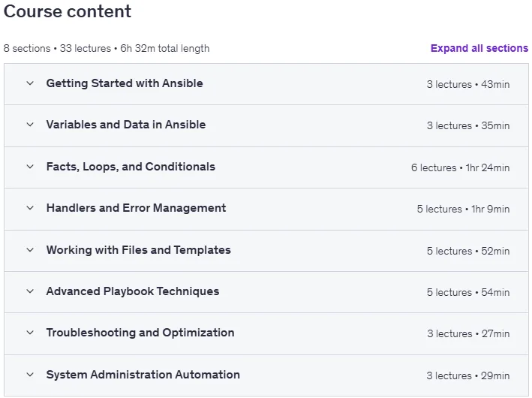Expand Variables and Data in Ansible chevron

pos(30,125)
